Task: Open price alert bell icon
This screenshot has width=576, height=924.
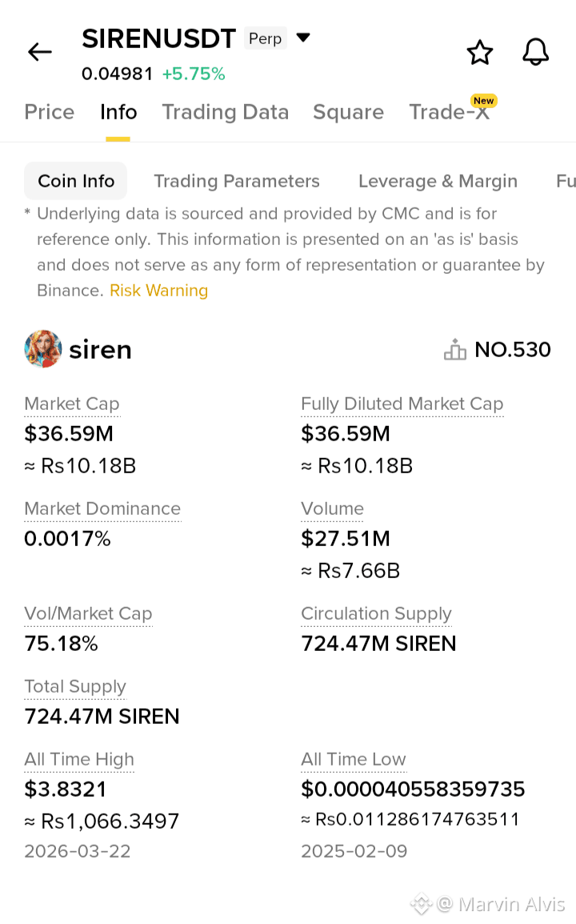Action: 535,52
